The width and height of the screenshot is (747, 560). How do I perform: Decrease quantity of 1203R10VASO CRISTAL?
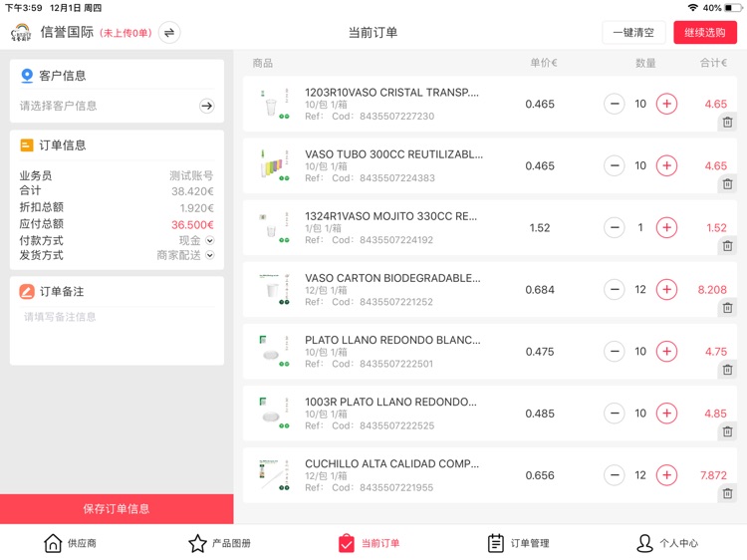click(x=615, y=104)
